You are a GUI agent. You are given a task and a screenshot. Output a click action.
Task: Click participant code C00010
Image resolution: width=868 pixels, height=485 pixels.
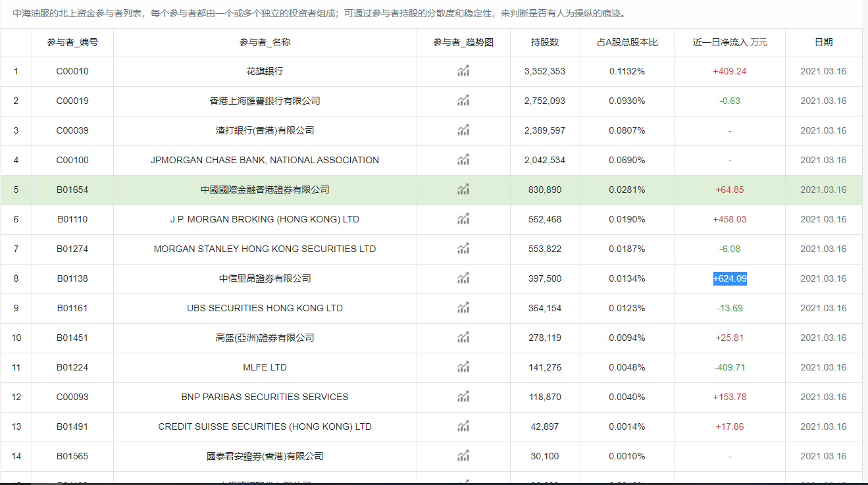point(72,71)
